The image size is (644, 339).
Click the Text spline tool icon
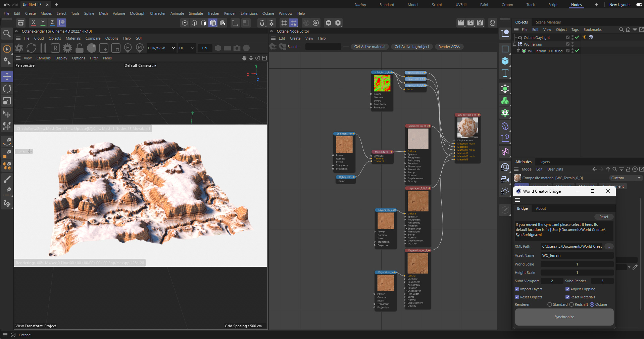point(505,73)
